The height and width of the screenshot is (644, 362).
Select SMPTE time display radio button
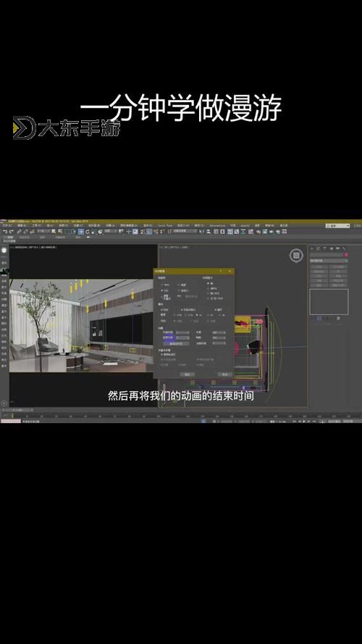[208, 288]
